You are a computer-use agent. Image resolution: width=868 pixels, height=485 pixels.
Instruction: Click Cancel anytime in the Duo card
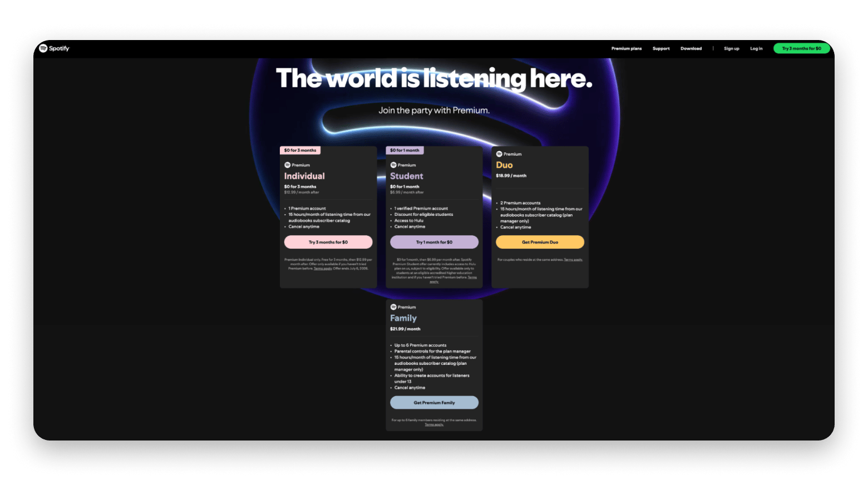pyautogui.click(x=515, y=227)
